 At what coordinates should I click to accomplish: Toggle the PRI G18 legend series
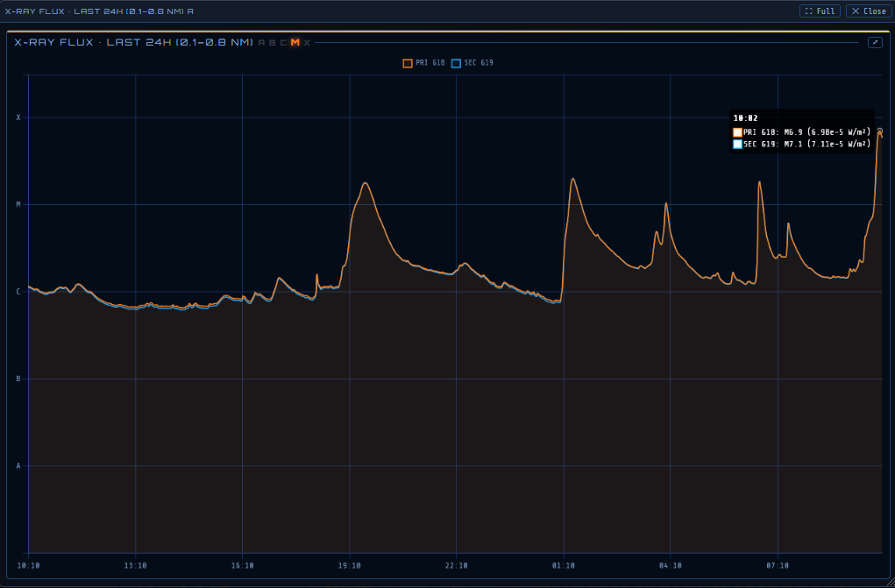[x=423, y=63]
